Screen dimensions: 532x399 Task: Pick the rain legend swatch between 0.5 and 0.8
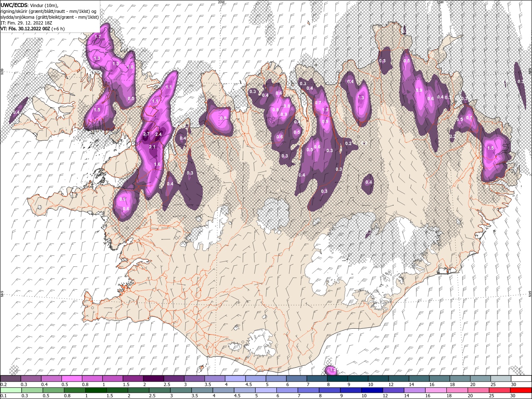point(53,390)
